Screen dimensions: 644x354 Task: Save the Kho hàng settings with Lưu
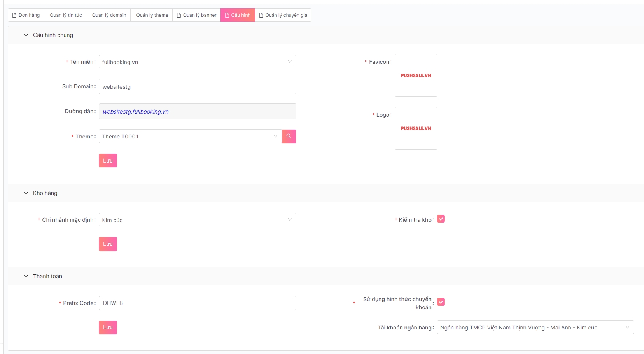coord(108,244)
